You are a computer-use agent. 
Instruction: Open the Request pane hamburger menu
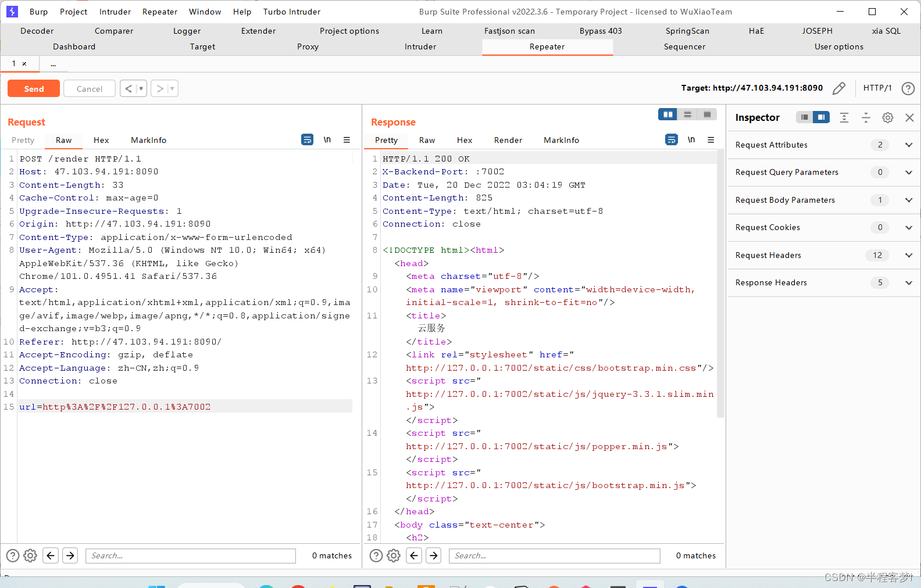(x=347, y=139)
